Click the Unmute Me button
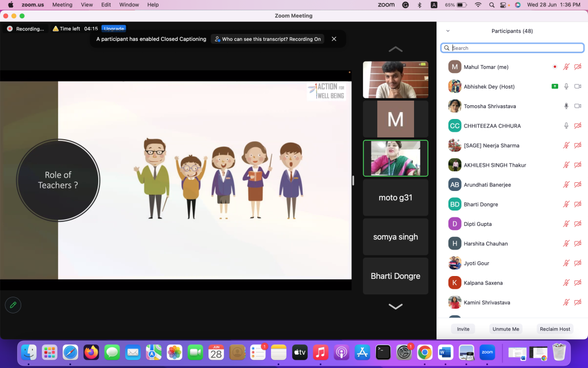588x368 pixels. point(505,329)
